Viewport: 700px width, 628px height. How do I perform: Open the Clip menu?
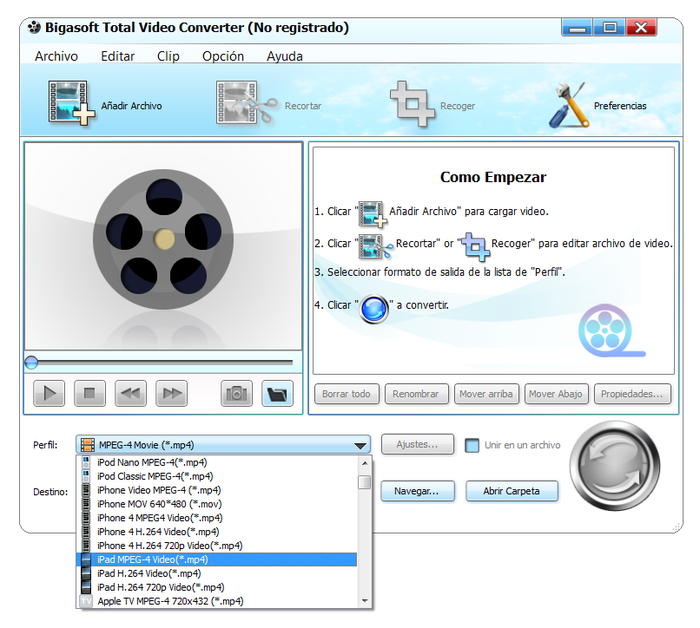[168, 56]
